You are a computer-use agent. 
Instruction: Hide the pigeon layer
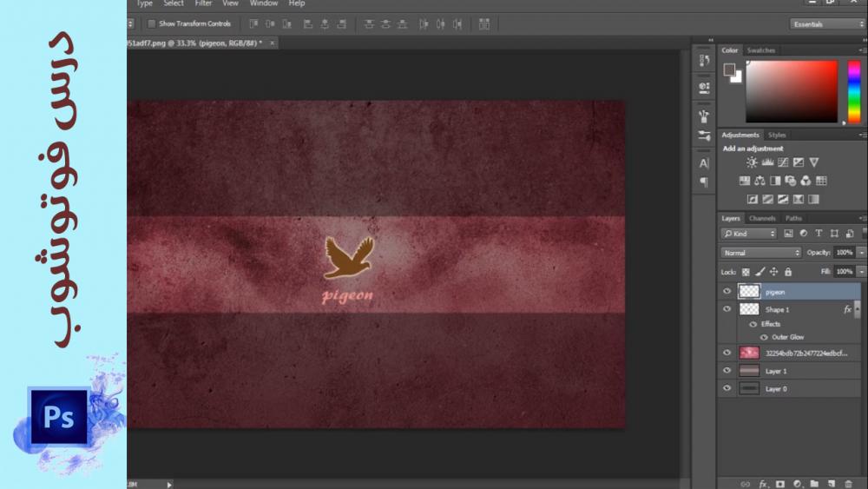click(x=727, y=291)
